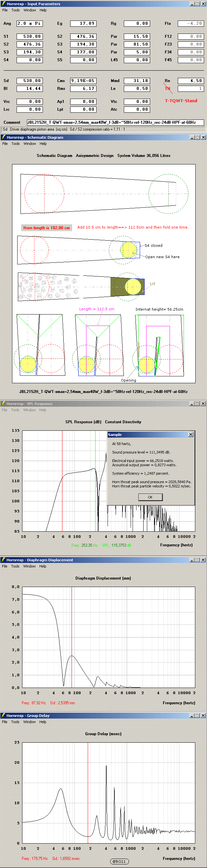Image resolution: width=207 pixels, height=868 pixels.
Task: Click the Hornresp icon in SPL Response title
Action: click(x=3, y=403)
